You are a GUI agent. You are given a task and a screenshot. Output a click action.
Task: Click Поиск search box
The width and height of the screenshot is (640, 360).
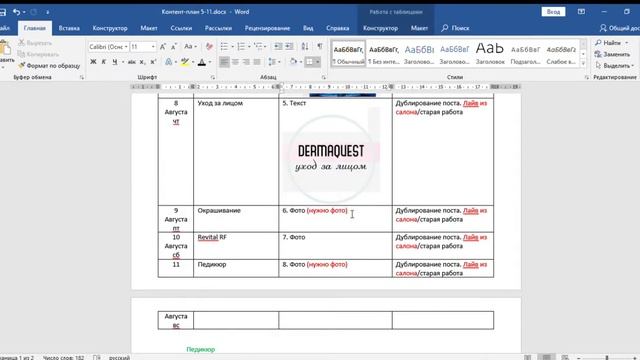point(456,28)
